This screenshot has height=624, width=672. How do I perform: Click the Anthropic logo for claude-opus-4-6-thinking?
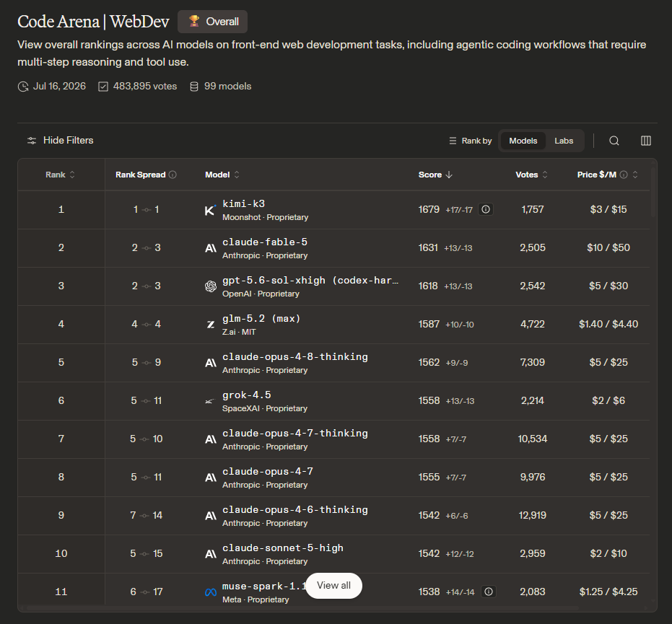click(211, 516)
